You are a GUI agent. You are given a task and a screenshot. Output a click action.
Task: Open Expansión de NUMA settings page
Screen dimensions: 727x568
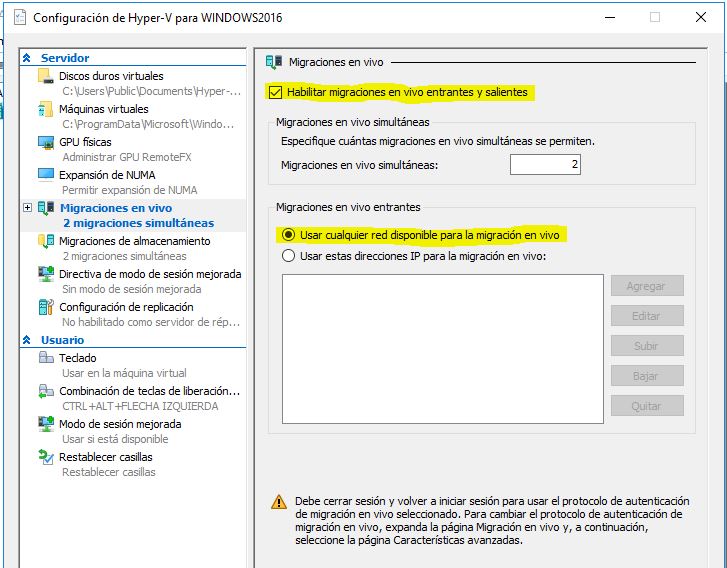(x=107, y=175)
